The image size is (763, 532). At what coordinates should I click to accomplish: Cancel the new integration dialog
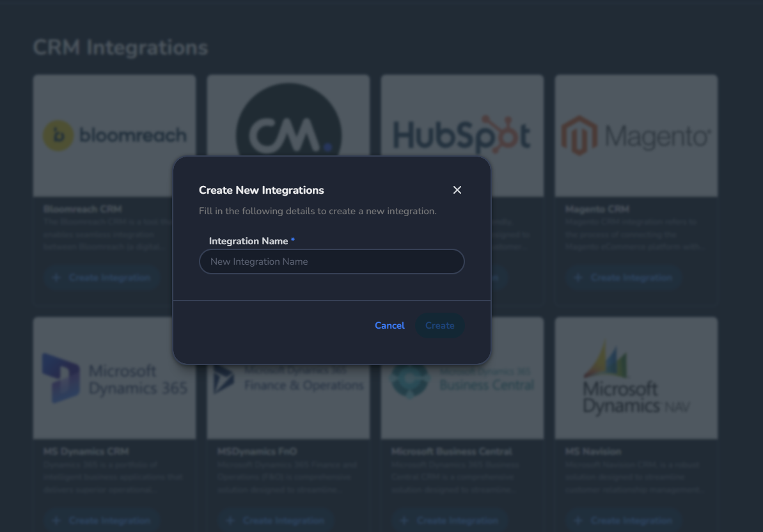[x=389, y=326]
